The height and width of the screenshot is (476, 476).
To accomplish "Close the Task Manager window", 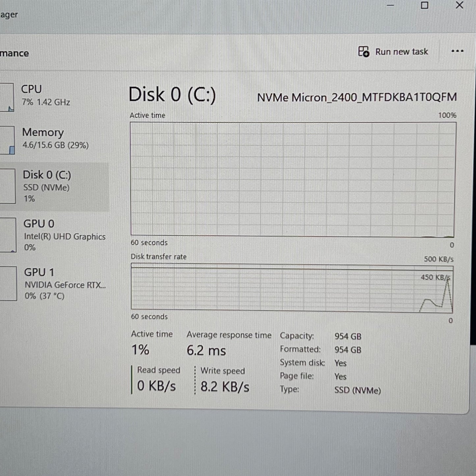I will tap(460, 5).
